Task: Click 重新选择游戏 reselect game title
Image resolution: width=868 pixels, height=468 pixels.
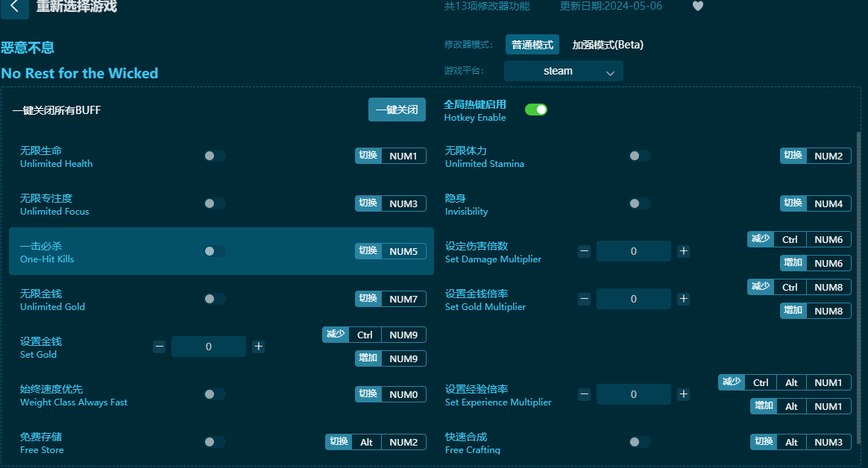Action: pos(77,7)
